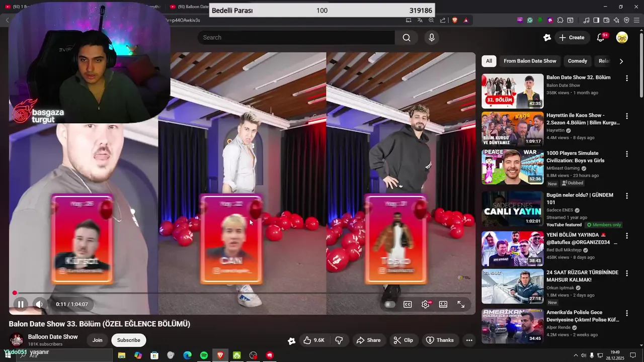The height and width of the screenshot is (362, 644).
Task: Open the account avatar menu
Action: coord(622,38)
